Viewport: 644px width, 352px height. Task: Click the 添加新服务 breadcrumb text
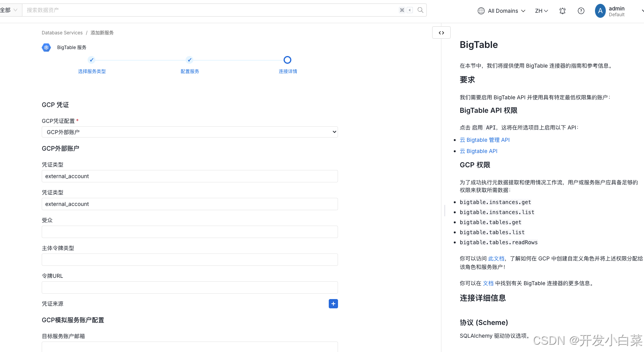[102, 33]
